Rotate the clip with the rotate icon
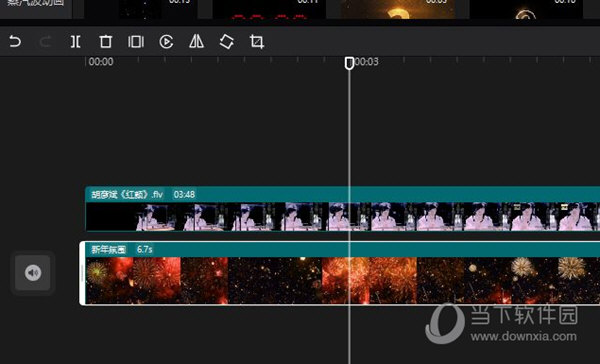600x364 pixels. (x=227, y=41)
